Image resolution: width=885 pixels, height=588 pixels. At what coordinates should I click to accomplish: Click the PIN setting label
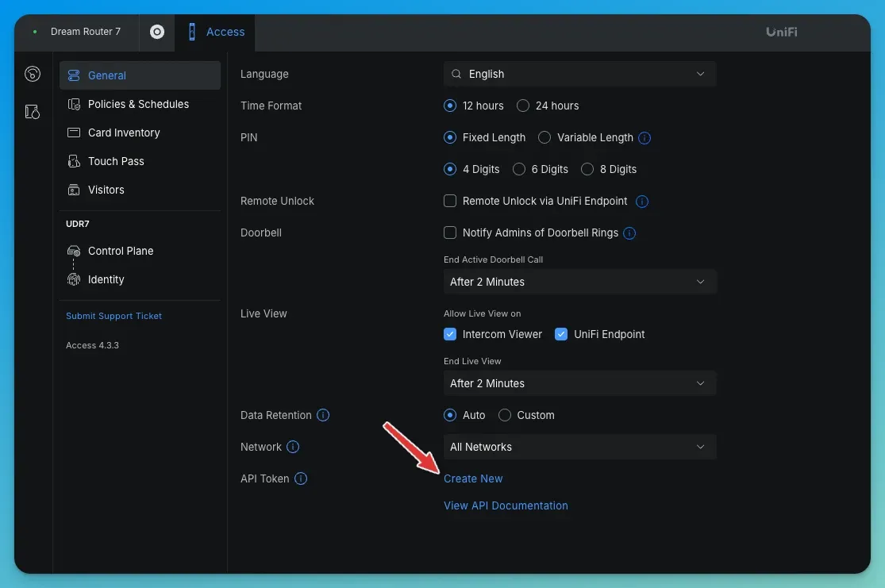(249, 138)
